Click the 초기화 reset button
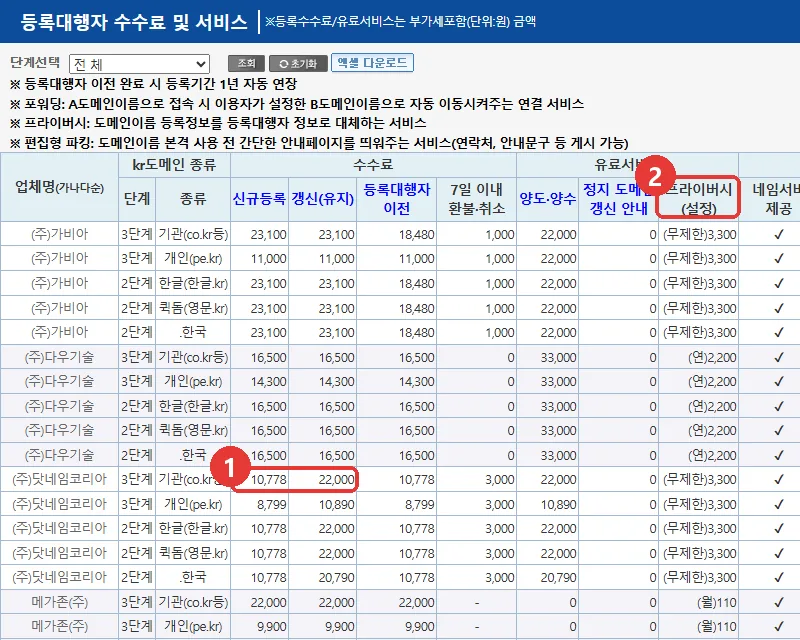 [298, 63]
